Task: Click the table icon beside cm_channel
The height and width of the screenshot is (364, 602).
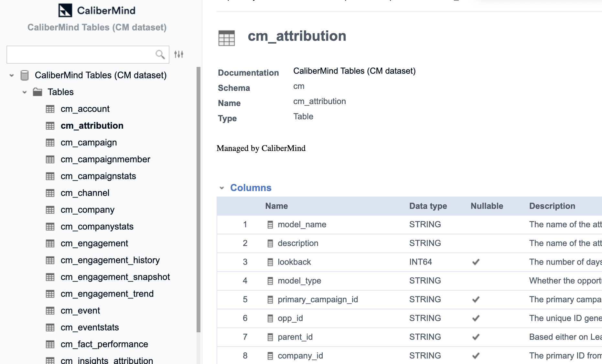Action: [x=50, y=193]
